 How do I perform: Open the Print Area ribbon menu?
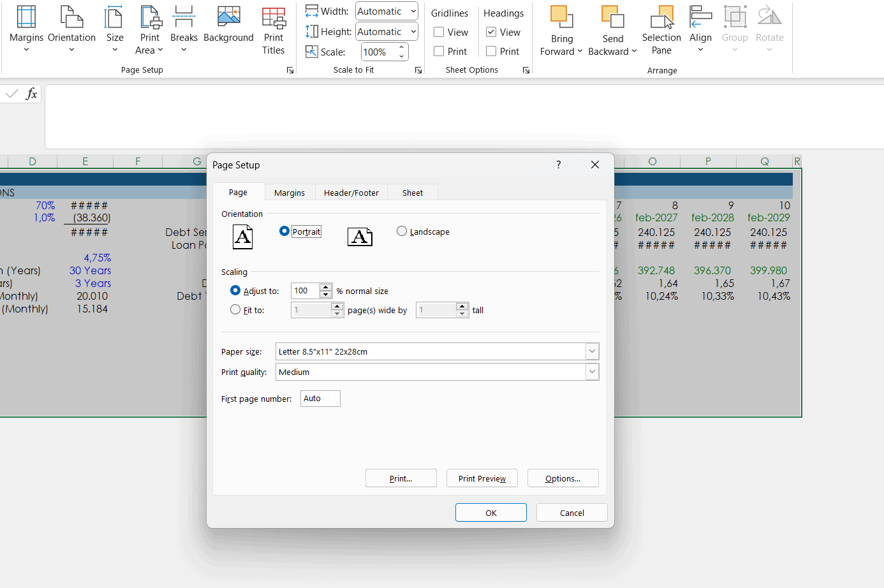[x=150, y=29]
